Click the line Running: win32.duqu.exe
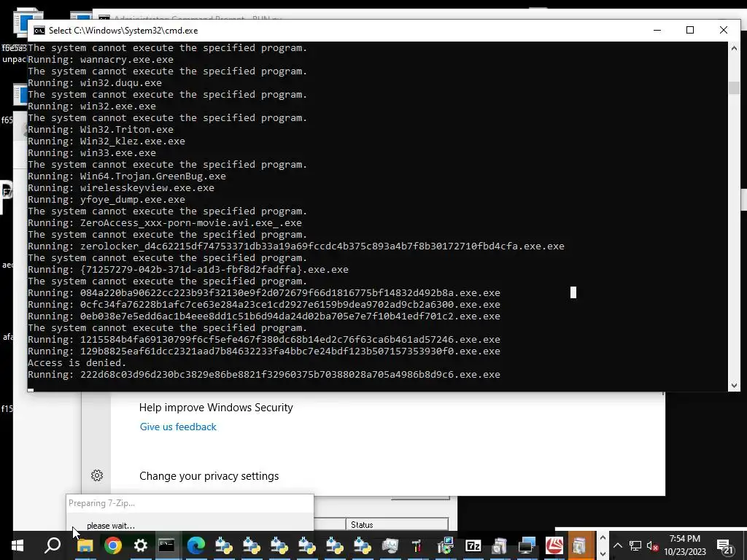 (95, 83)
